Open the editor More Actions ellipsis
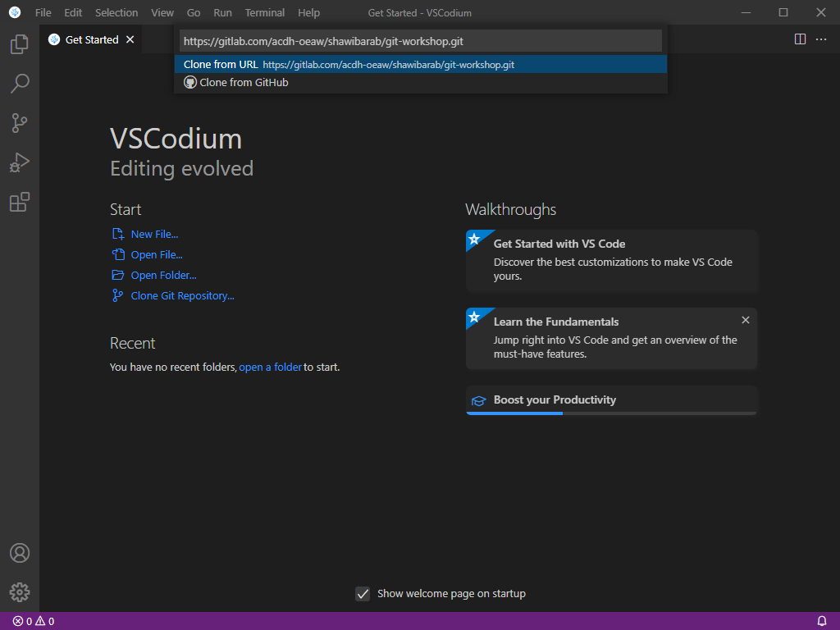The width and height of the screenshot is (840, 630). click(820, 39)
